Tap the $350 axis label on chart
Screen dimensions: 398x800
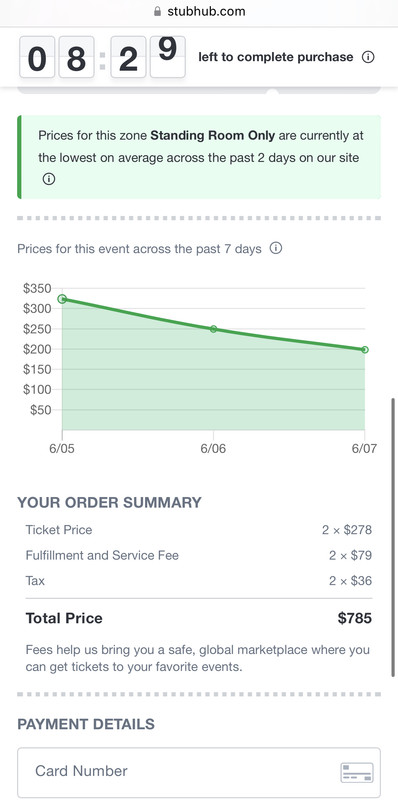[37, 289]
